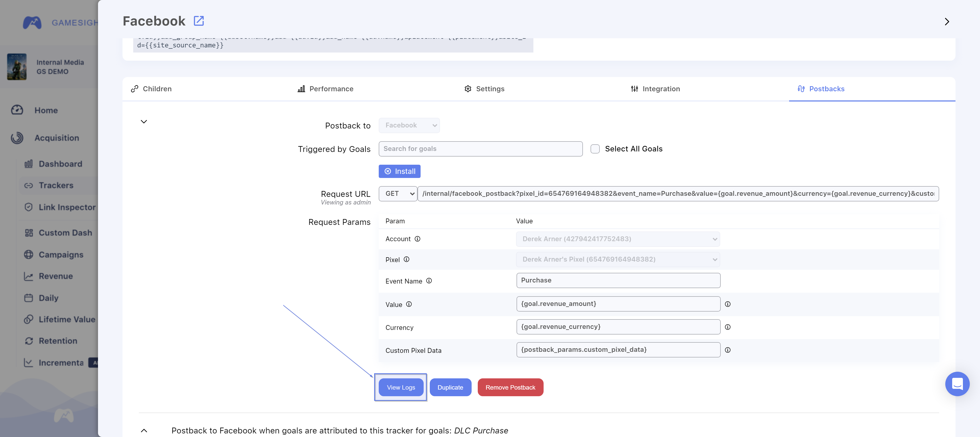
Task: Click the Dashboard bar chart icon
Action: click(29, 164)
